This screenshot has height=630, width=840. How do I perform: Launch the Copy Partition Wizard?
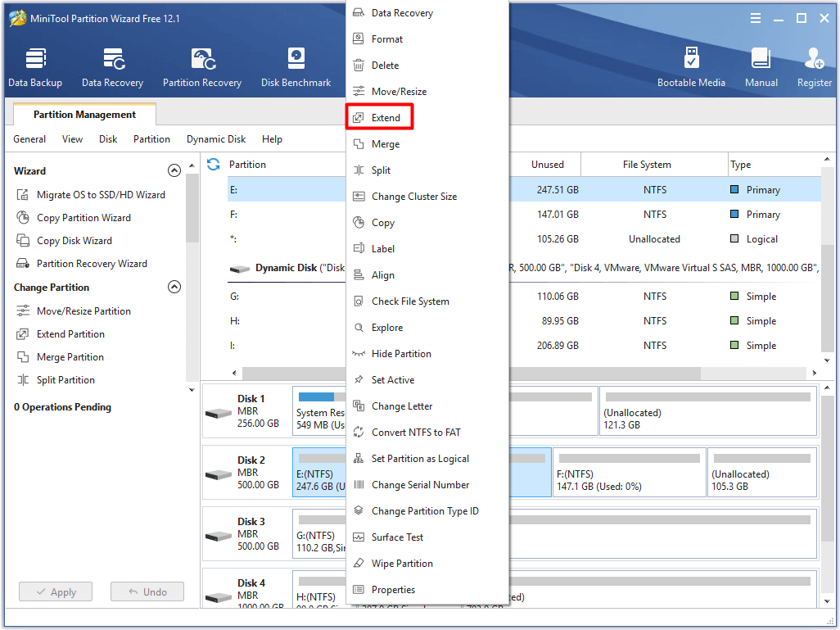74,218
